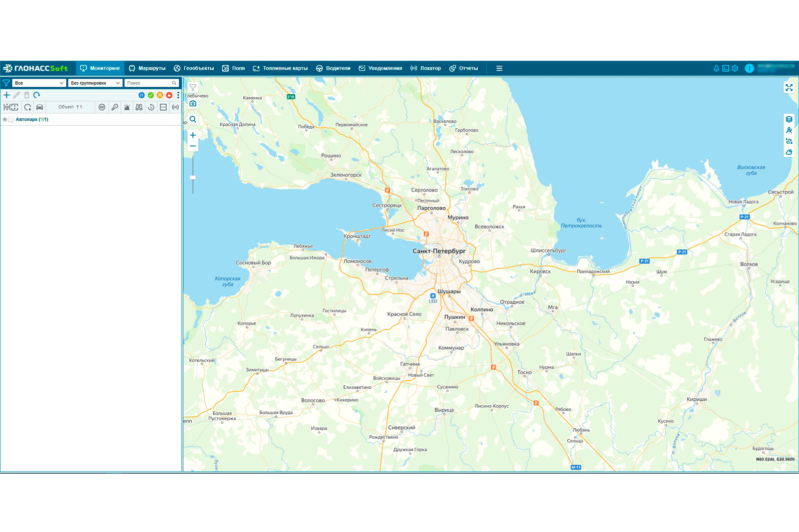
Task: Open the notifications bell icon
Action: coord(716,68)
